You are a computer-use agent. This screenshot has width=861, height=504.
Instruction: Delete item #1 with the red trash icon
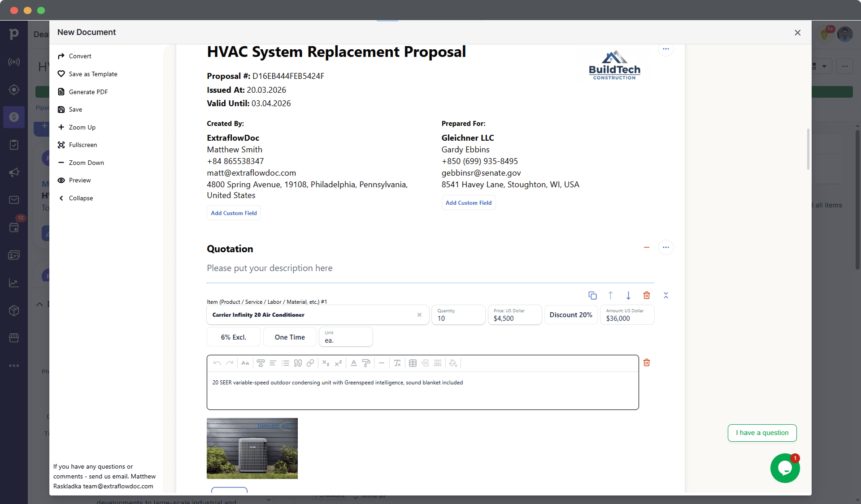[x=647, y=295]
